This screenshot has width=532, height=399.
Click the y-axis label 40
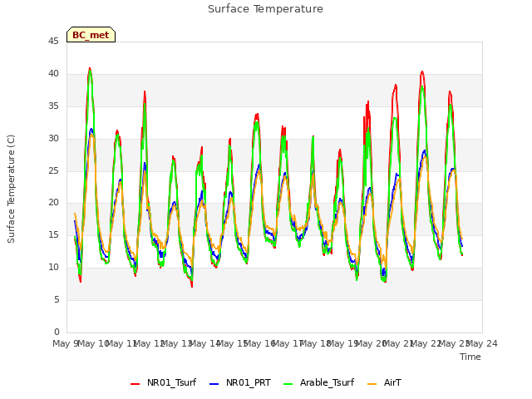pyautogui.click(x=53, y=74)
